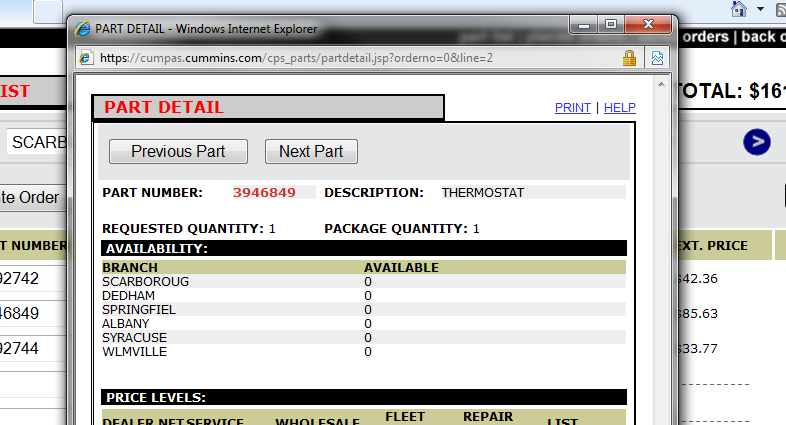Viewport: 786px width, 425px height.
Task: Click the security lock icon in address bar
Action: click(629, 58)
